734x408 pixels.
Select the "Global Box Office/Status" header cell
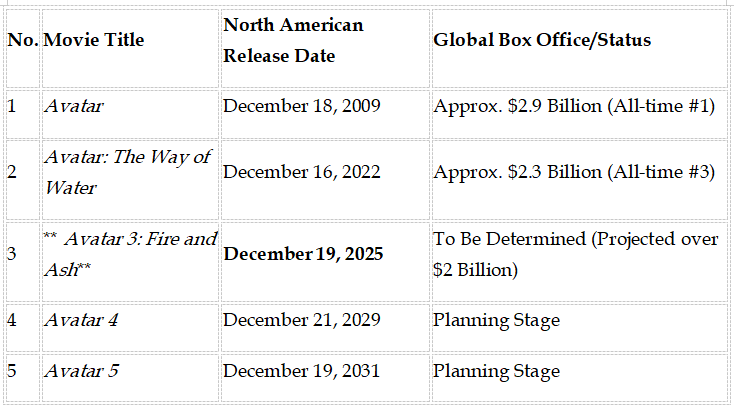(x=542, y=40)
